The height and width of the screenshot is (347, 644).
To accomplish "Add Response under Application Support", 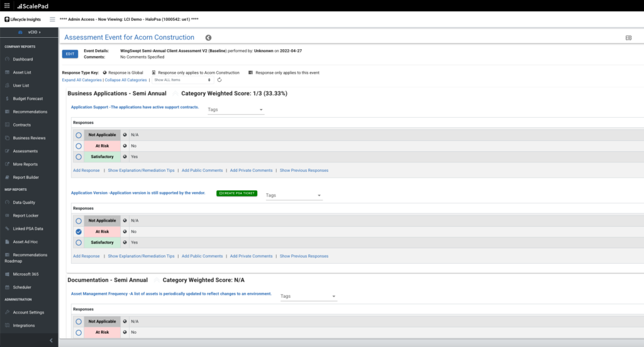I will point(86,170).
